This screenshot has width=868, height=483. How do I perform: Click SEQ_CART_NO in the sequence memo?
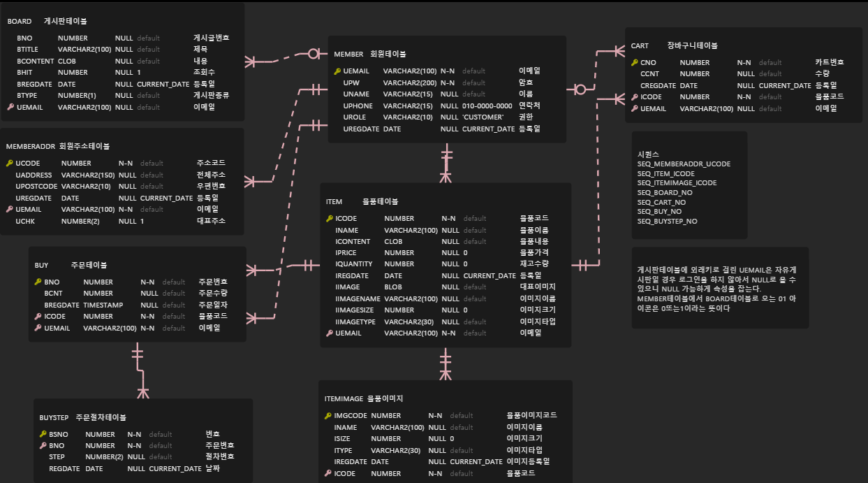(x=661, y=202)
